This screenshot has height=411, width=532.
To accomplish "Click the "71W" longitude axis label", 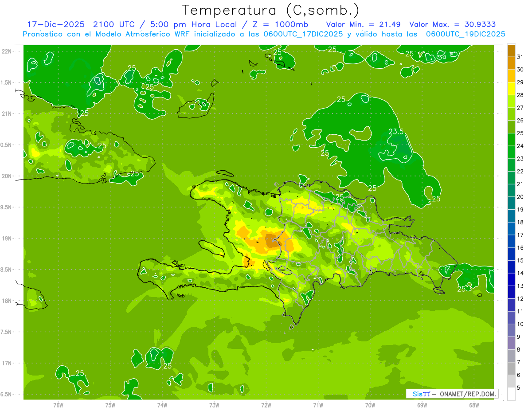I will pos(318,405).
